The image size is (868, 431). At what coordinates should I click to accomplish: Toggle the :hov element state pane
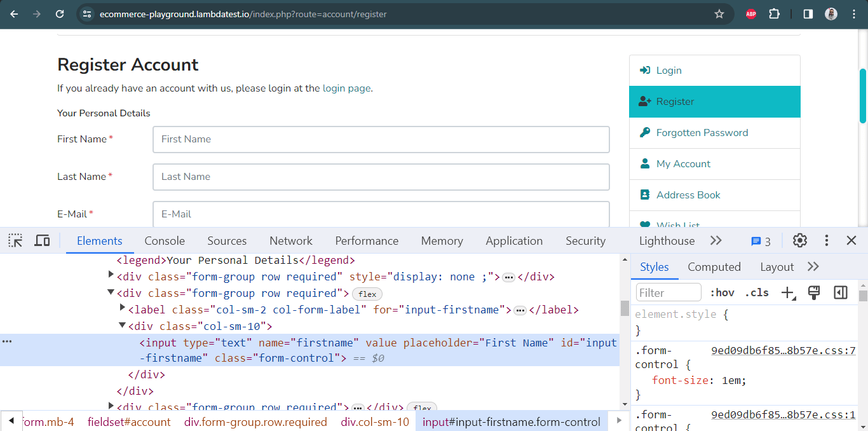click(x=722, y=292)
